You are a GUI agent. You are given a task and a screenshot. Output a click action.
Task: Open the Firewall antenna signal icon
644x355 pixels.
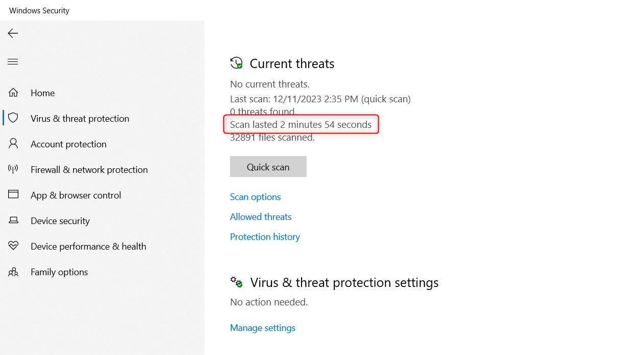(x=13, y=169)
